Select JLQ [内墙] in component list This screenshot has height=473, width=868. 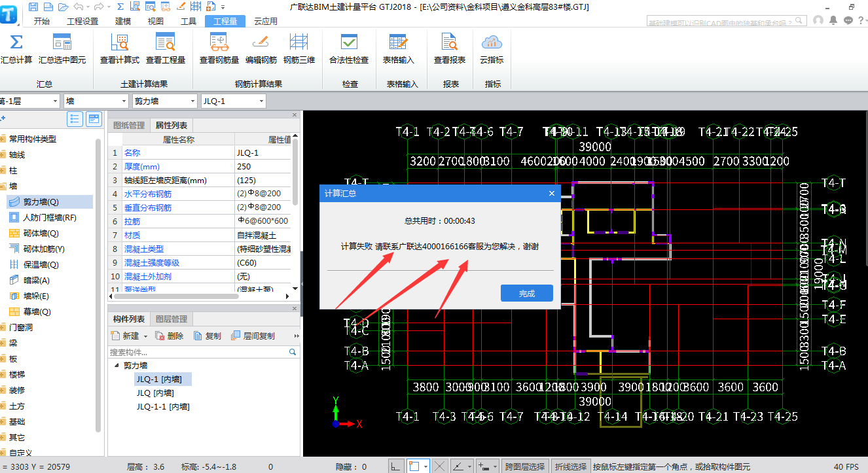coord(154,393)
